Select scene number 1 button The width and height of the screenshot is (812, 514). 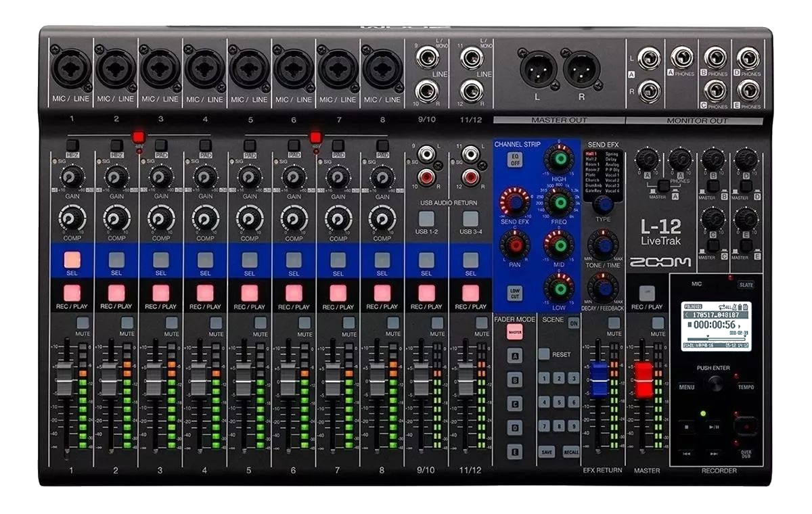[545, 377]
